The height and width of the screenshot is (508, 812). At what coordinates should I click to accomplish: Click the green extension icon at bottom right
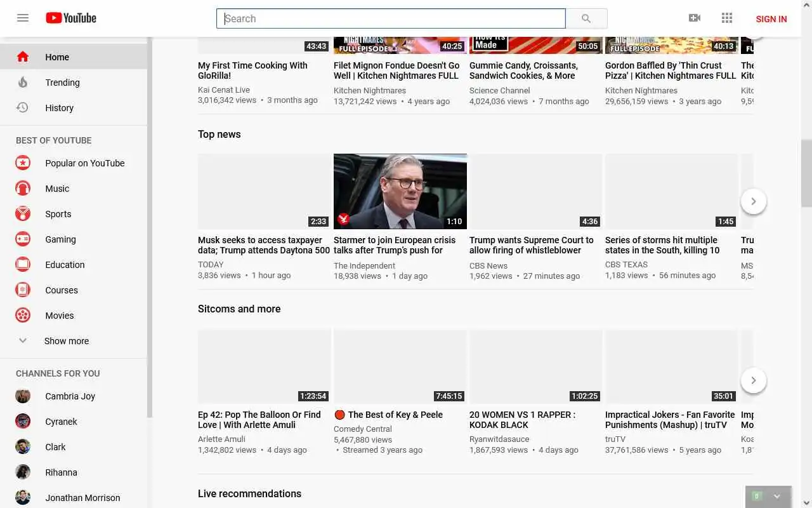(757, 497)
